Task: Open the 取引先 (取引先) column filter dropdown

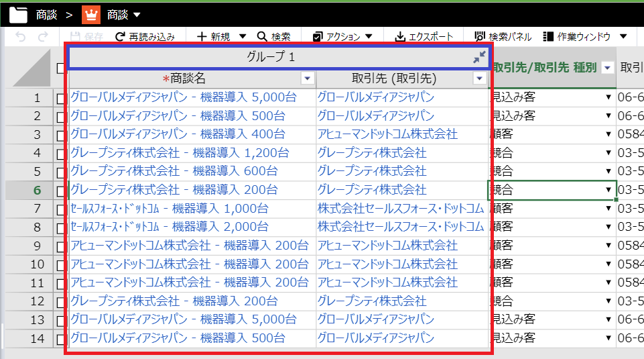Action: pos(479,78)
